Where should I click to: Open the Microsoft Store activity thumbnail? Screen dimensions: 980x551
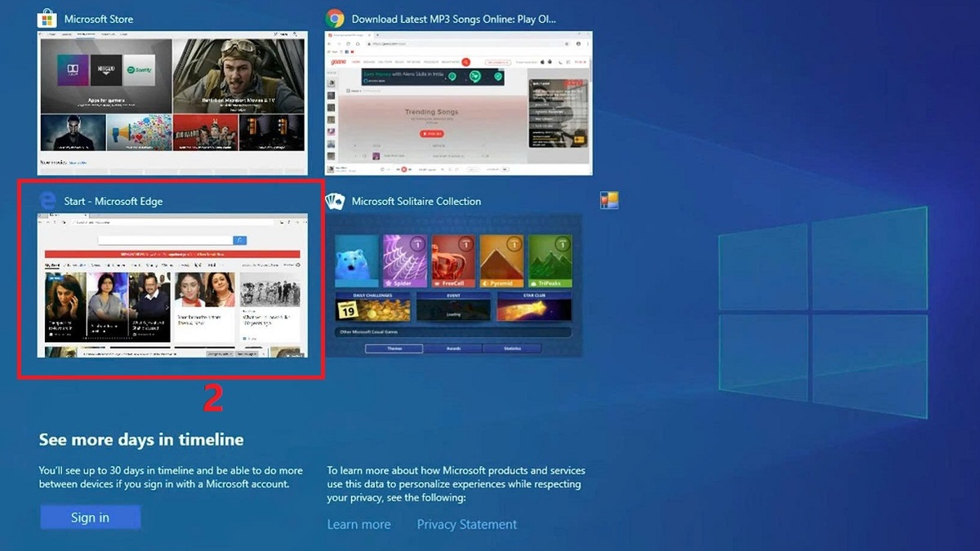(x=172, y=103)
